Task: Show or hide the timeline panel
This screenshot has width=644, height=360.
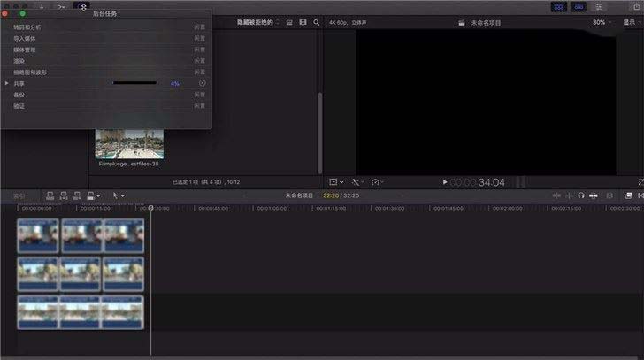Action: click(x=579, y=6)
